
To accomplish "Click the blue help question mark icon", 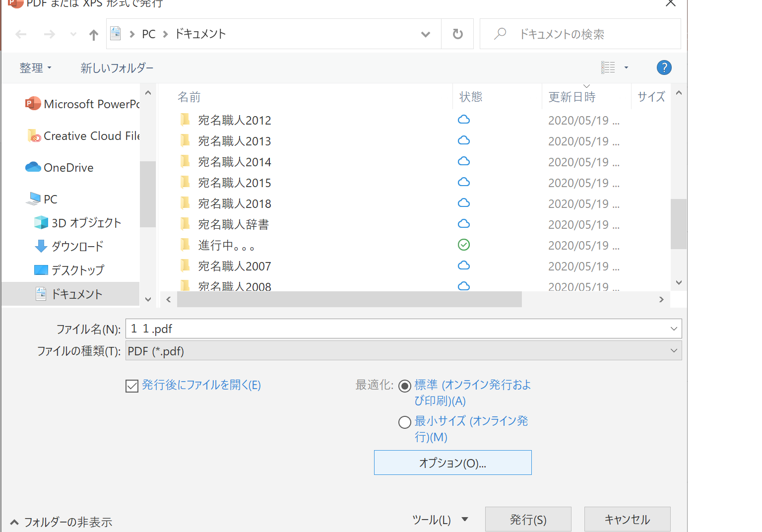I will (664, 67).
